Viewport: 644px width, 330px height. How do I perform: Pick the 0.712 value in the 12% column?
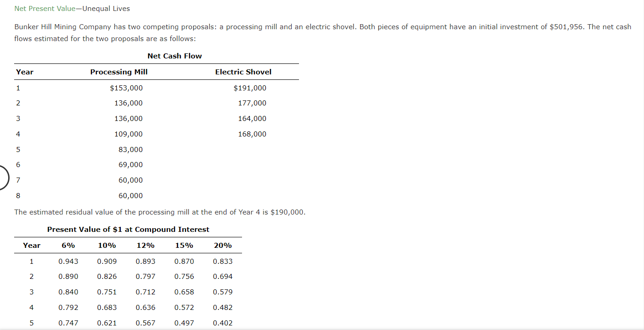coord(145,292)
